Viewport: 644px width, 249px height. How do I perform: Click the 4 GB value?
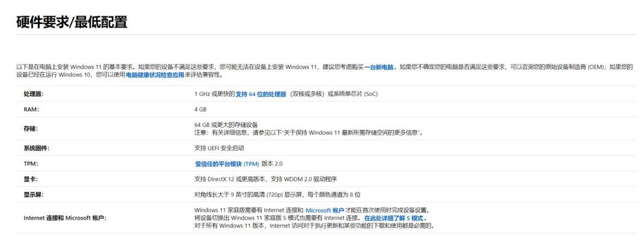(200, 109)
